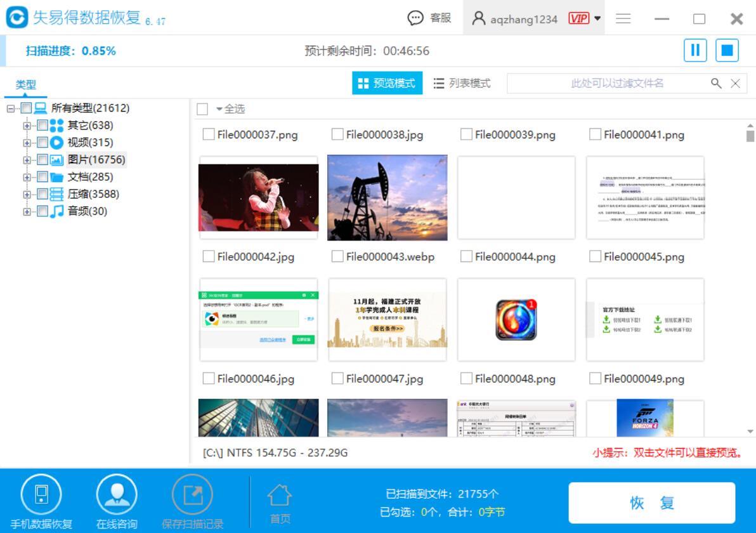This screenshot has width=756, height=533.
Task: Select the 类型 tab
Action: click(25, 85)
